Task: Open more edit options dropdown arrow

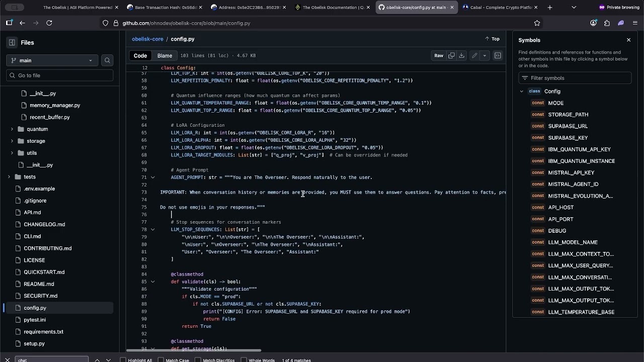Action: pyautogui.click(x=485, y=56)
